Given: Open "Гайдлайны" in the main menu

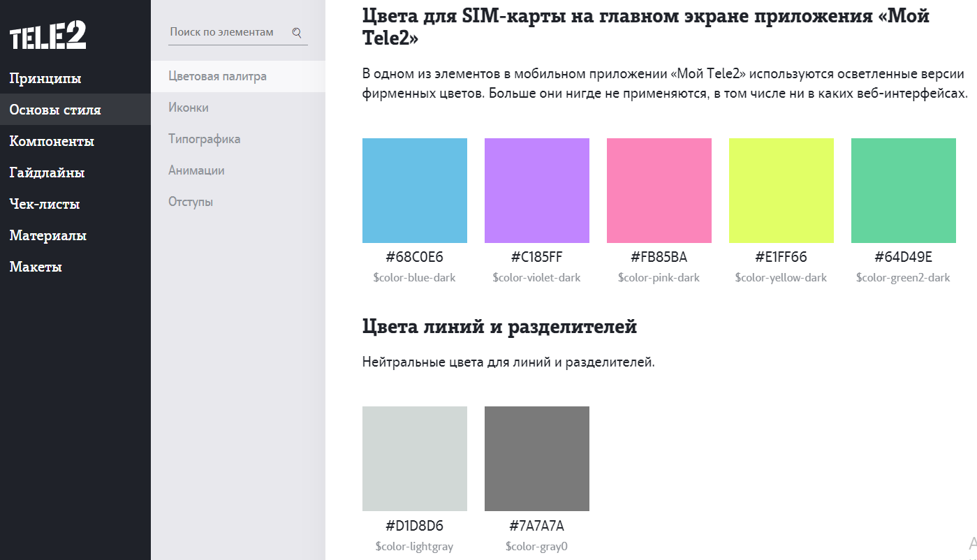Looking at the screenshot, I should (x=47, y=172).
